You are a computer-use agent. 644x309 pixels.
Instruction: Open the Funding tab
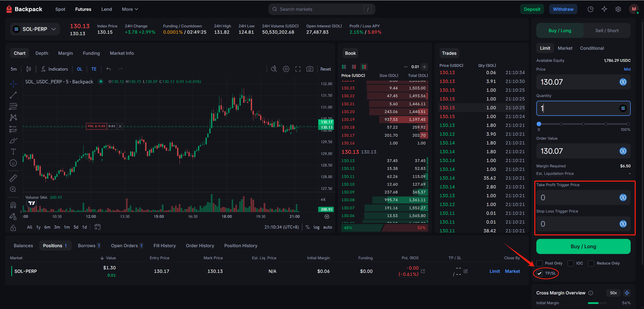click(91, 53)
